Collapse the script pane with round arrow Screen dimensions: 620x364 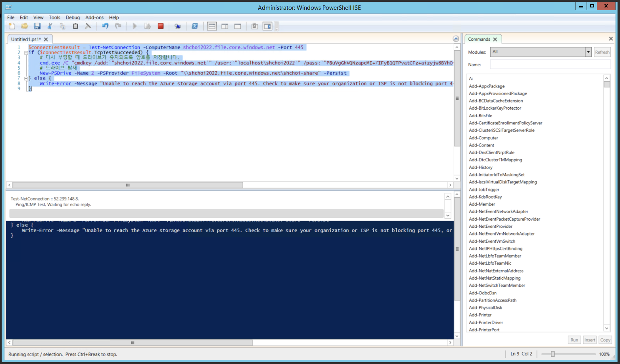tap(456, 39)
